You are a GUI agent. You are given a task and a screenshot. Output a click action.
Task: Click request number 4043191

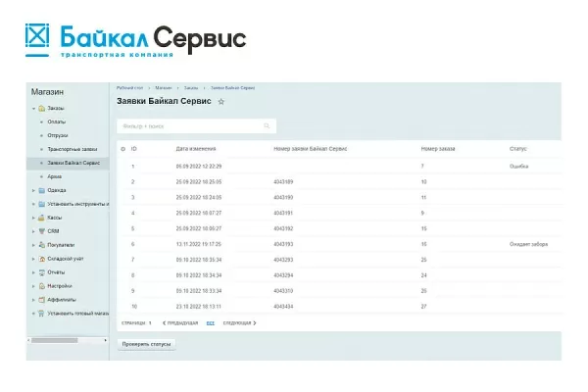click(283, 213)
